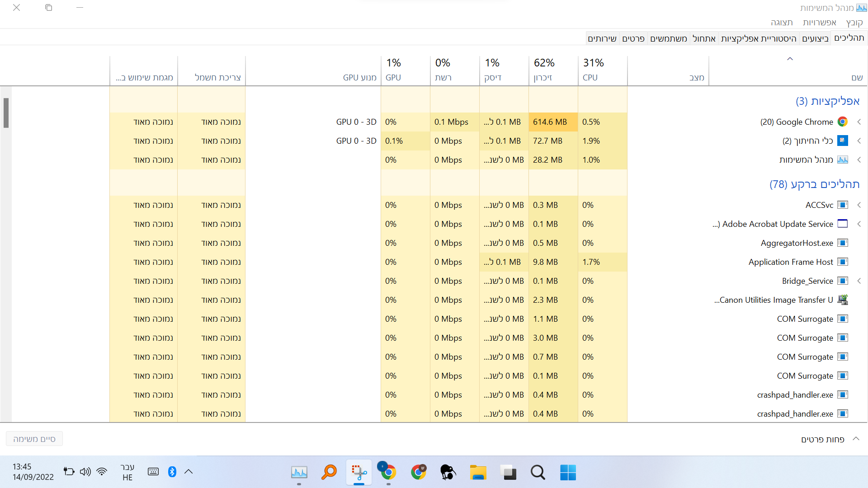Image resolution: width=868 pixels, height=488 pixels.
Task: Sort by the זיכרון (Memory) column header
Action: tap(553, 70)
